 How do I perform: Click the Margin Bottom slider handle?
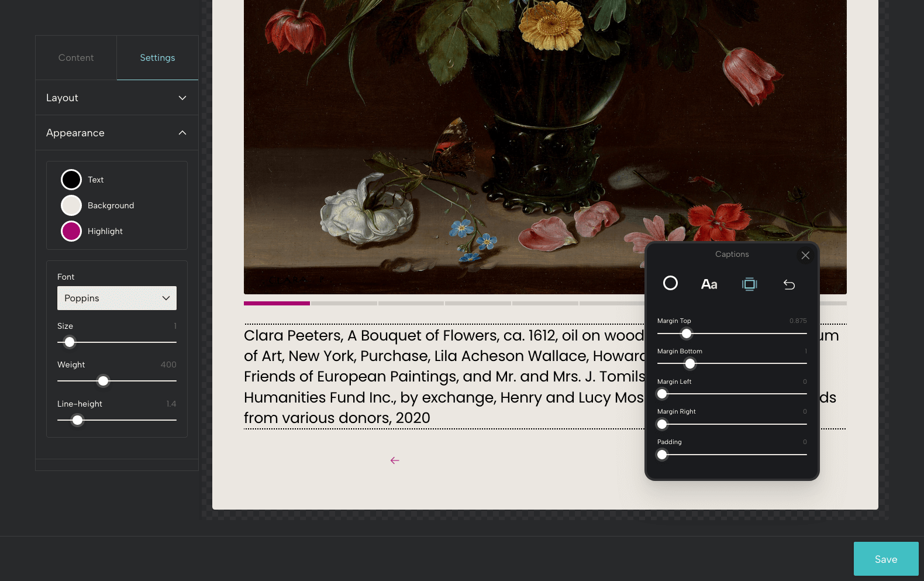coord(690,364)
